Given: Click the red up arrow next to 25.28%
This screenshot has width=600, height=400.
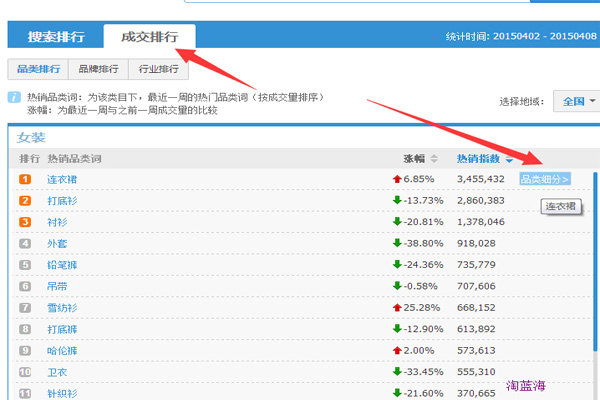Looking at the screenshot, I should [397, 307].
